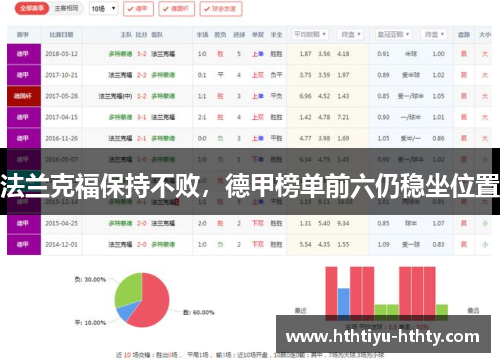The height and width of the screenshot is (362, 500).
Task: Click the green 负 30.00% pie slice
Action: pyautogui.click(x=128, y=288)
